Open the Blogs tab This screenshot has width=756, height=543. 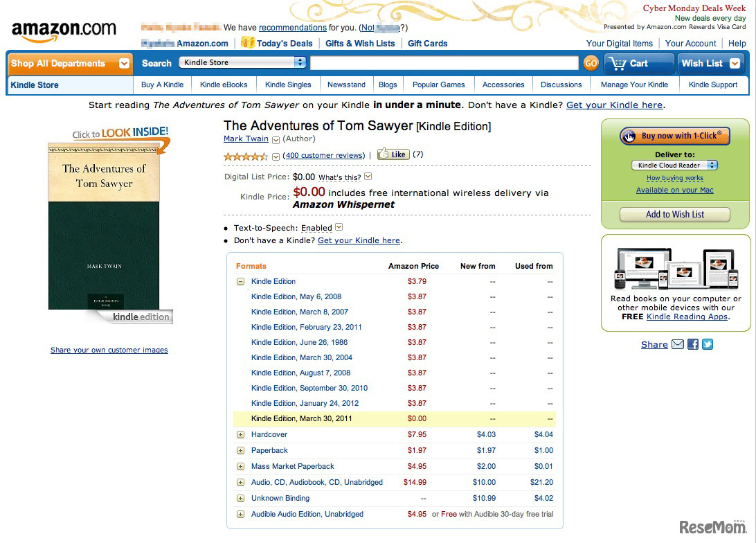[x=388, y=85]
